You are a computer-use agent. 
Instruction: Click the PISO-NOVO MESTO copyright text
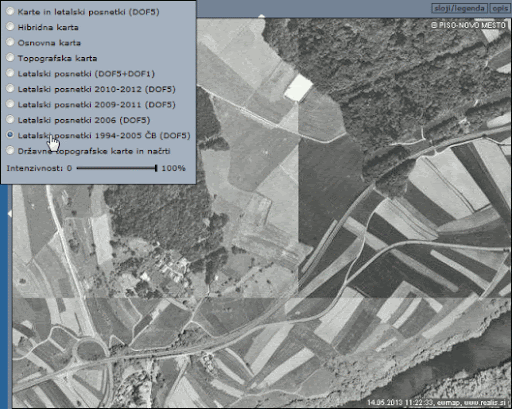pyautogui.click(x=468, y=25)
